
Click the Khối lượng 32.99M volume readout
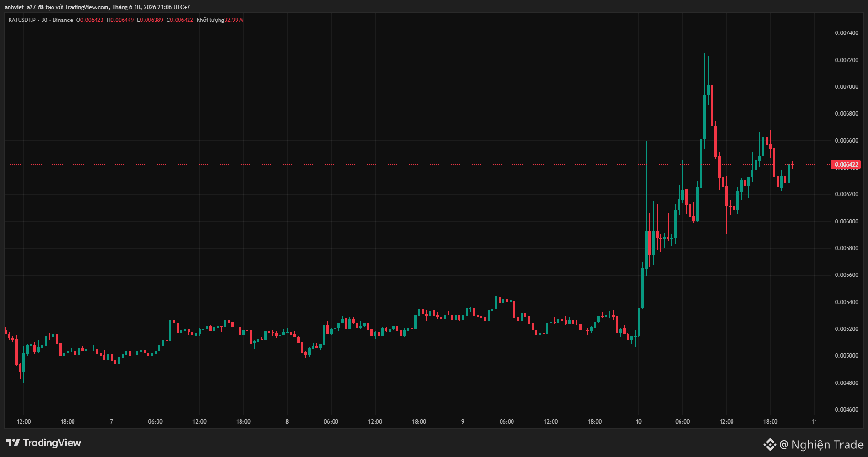[x=220, y=20]
